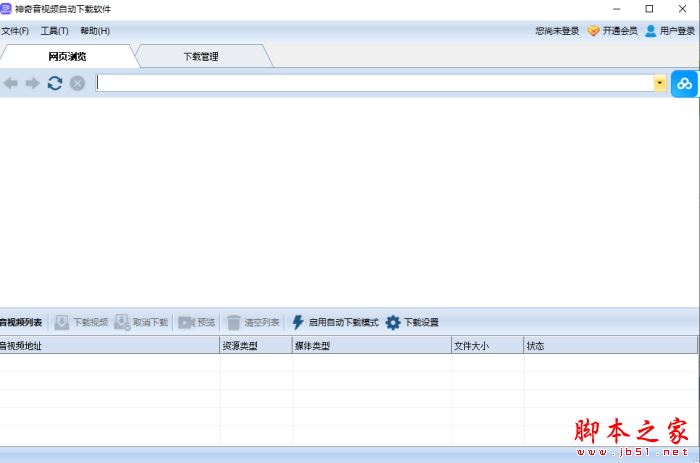Image resolution: width=700 pixels, height=463 pixels.
Task: Click the 清空列表 clear list button
Action: tap(253, 322)
